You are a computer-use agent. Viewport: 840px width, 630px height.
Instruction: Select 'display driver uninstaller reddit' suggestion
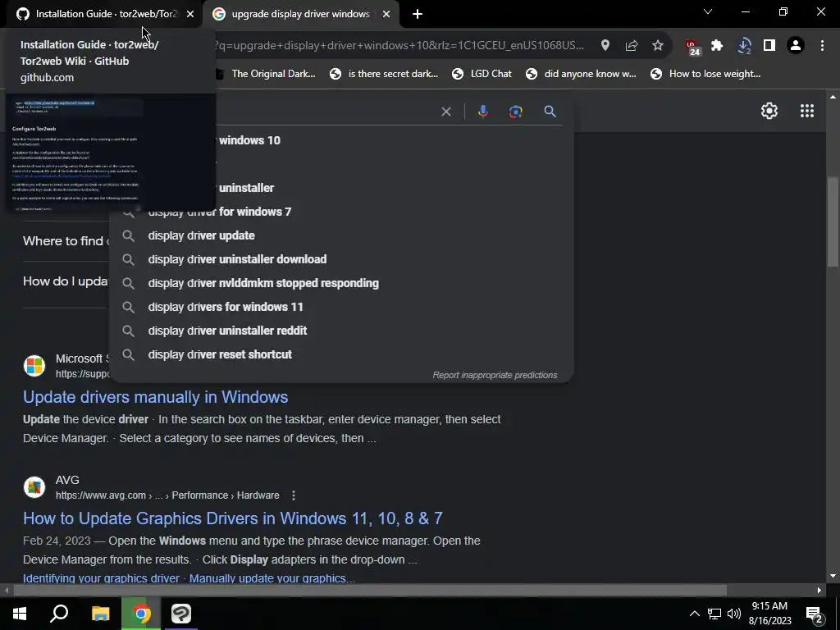point(341,331)
